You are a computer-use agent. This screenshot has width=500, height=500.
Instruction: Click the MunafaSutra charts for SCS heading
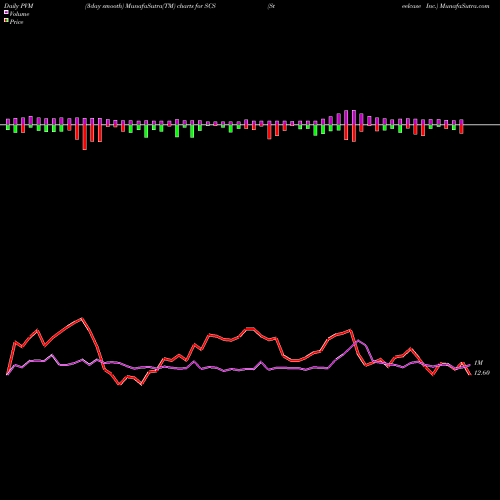click(150, 6)
